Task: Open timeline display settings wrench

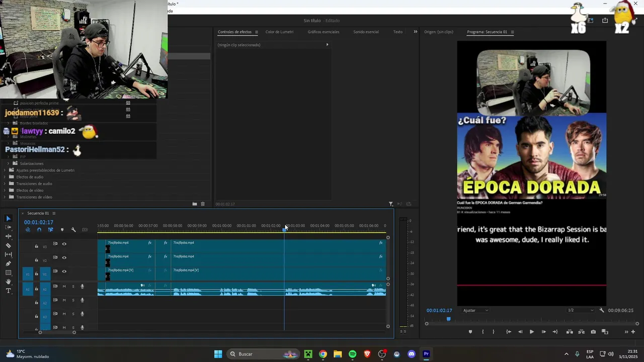Action: pyautogui.click(x=73, y=230)
